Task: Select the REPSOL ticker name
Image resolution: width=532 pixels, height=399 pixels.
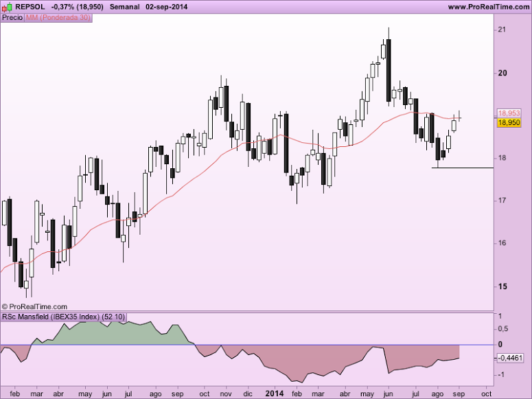Action: (x=30, y=7)
